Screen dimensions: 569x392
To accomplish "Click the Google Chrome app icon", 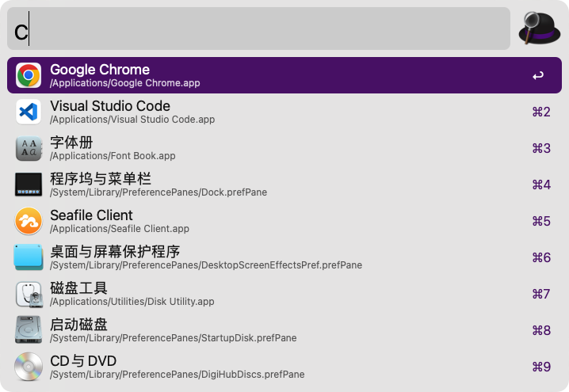I will (29, 75).
